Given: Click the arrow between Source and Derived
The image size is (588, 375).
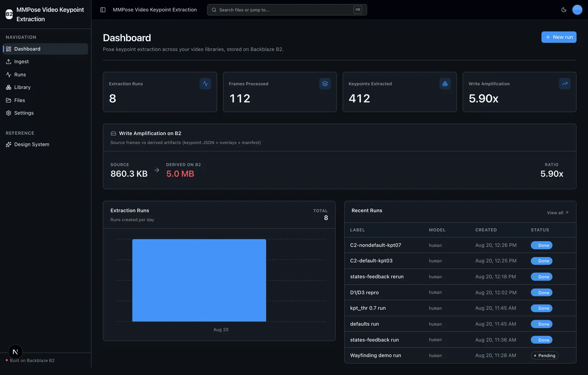Looking at the screenshot, I should pos(157,170).
